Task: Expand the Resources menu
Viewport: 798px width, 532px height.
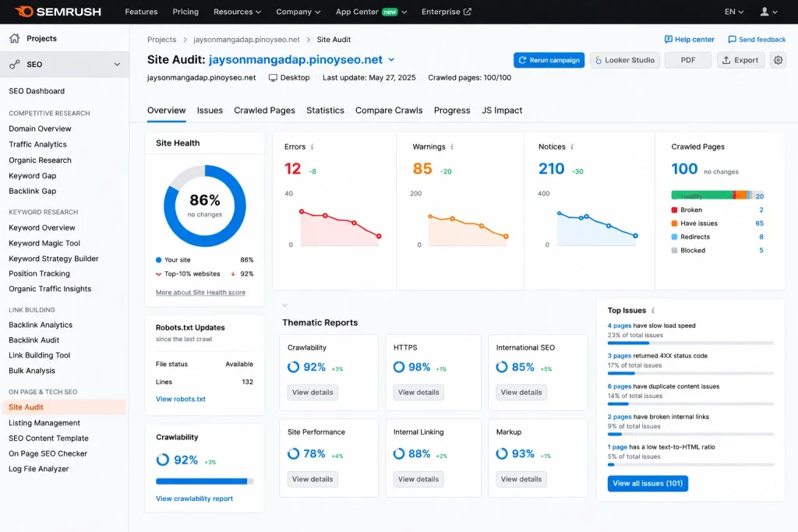Action: coord(237,11)
